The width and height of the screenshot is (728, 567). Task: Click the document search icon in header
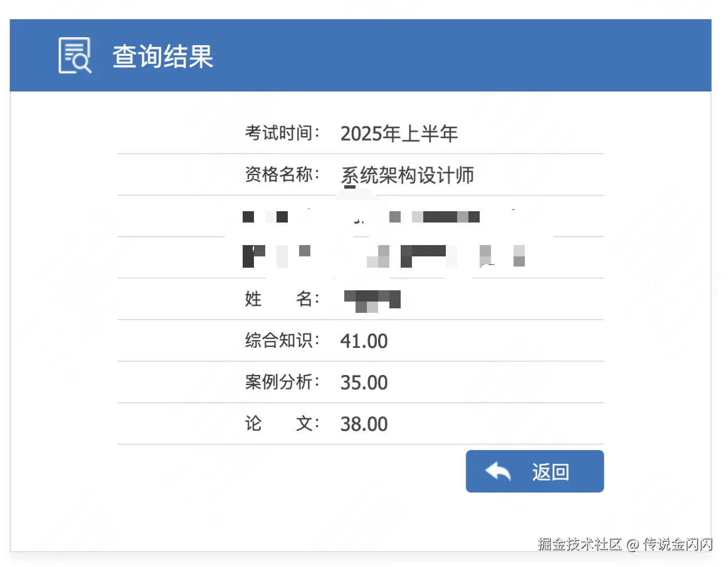pos(75,55)
